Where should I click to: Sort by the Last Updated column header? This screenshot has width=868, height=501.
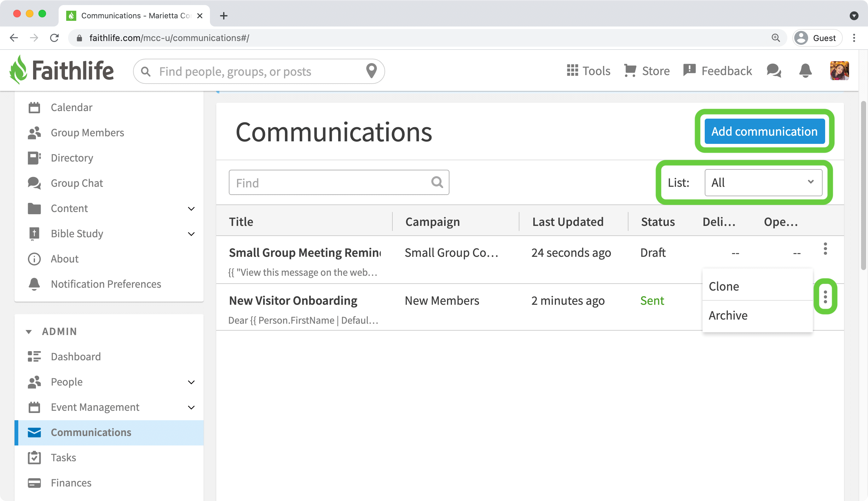pos(568,221)
